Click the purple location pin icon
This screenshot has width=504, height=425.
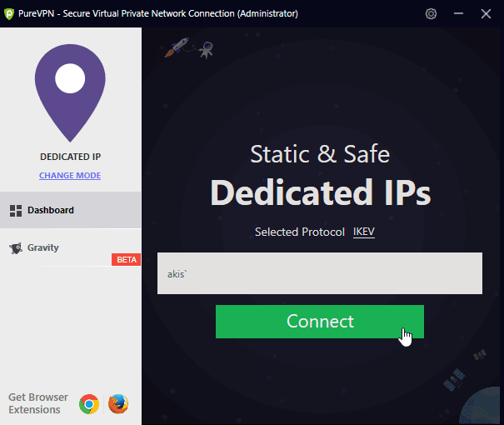click(x=70, y=92)
